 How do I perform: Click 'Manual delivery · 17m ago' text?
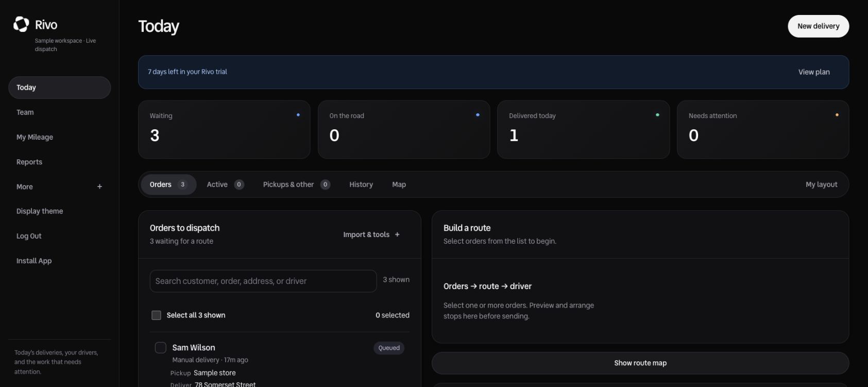click(210, 360)
